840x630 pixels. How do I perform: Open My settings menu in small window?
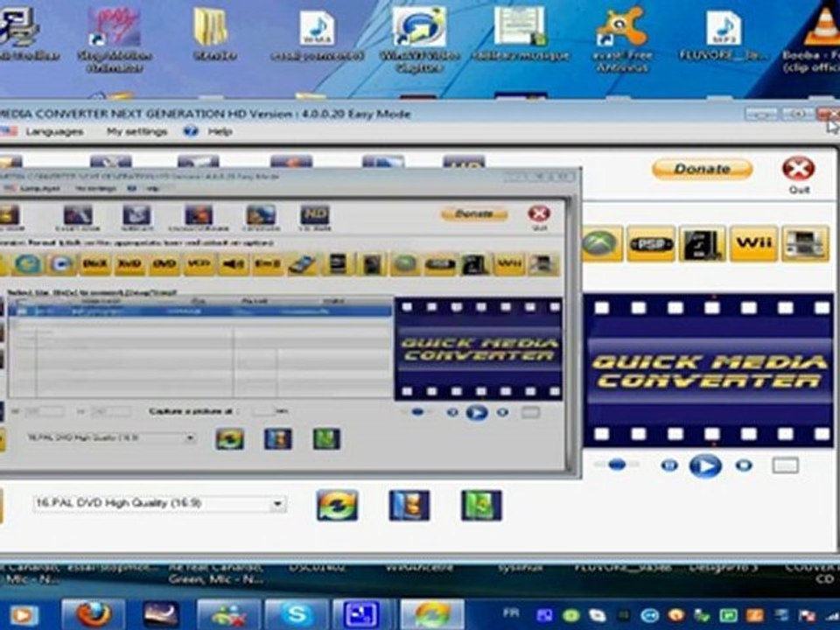pyautogui.click(x=95, y=189)
